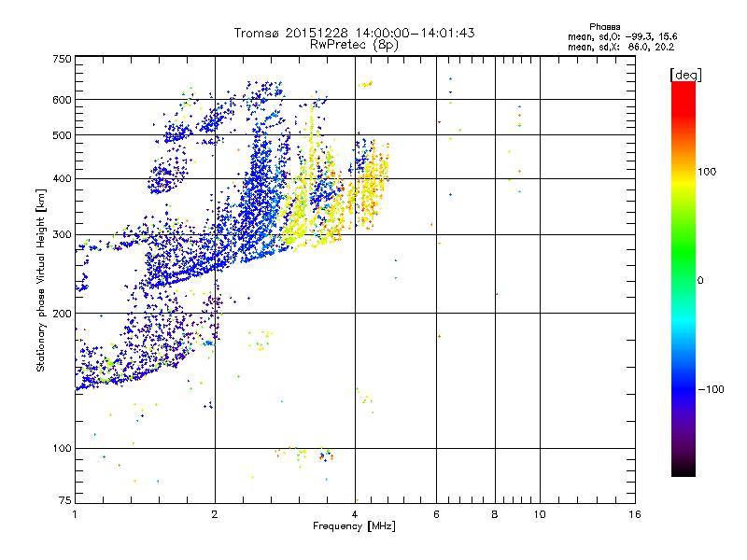Click the colorbar tick label "-100"

pyautogui.click(x=711, y=389)
